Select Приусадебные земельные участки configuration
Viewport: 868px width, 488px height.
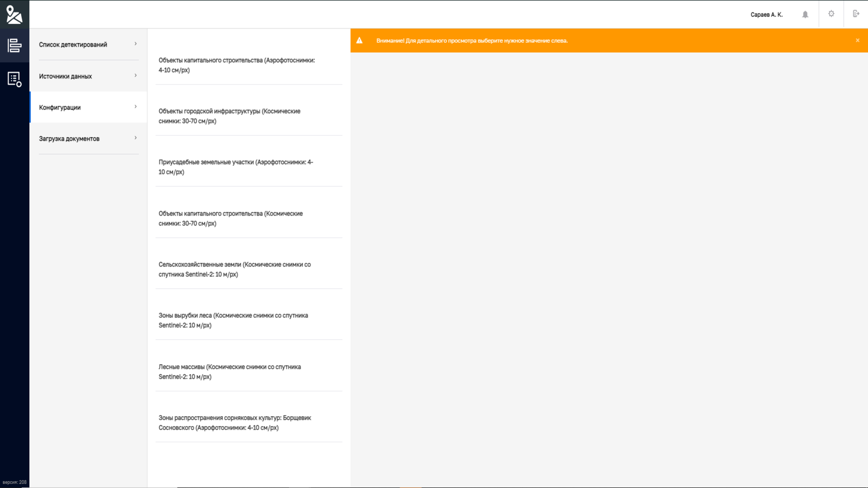click(x=249, y=167)
